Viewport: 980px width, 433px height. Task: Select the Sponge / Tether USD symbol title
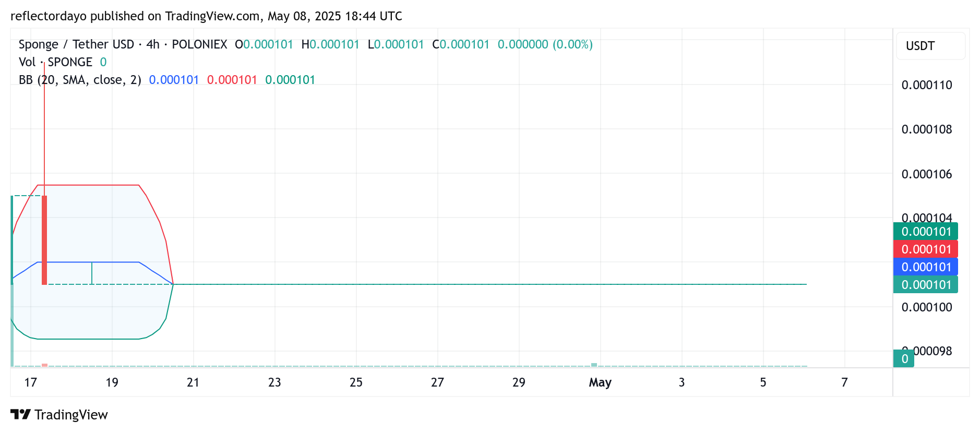click(76, 44)
